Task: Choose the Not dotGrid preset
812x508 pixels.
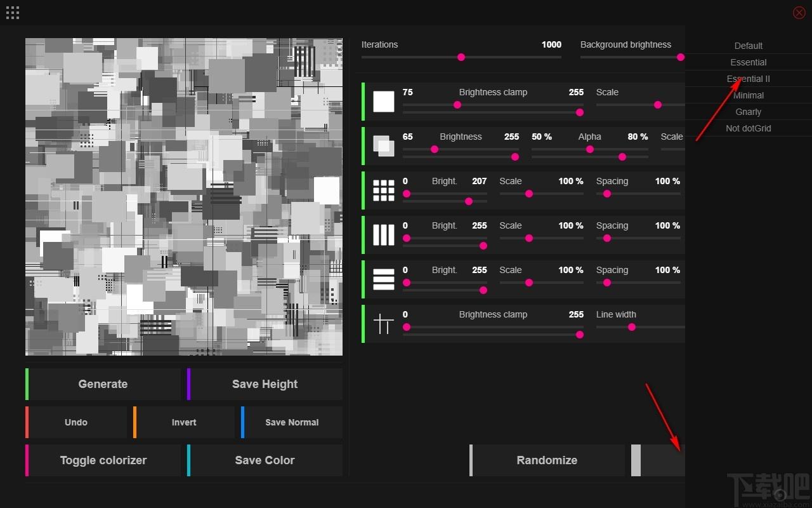Action: pyautogui.click(x=749, y=128)
